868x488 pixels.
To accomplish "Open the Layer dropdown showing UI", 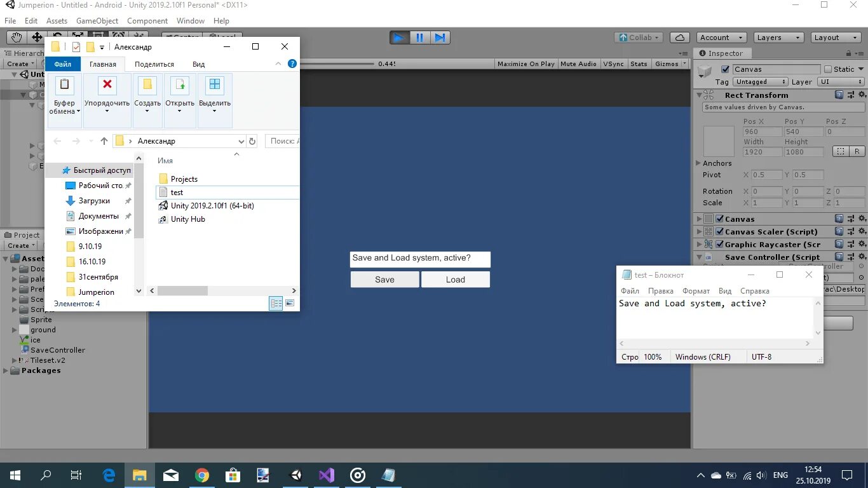I will [841, 82].
